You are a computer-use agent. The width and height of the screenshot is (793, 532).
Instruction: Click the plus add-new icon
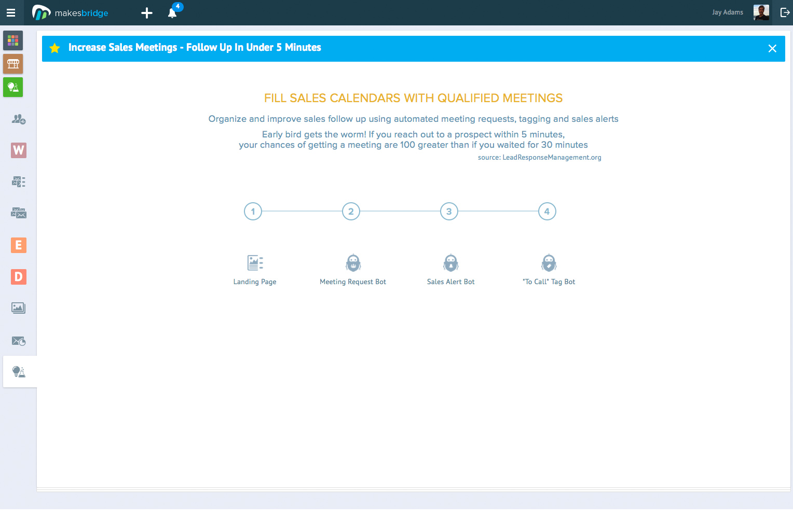point(147,13)
